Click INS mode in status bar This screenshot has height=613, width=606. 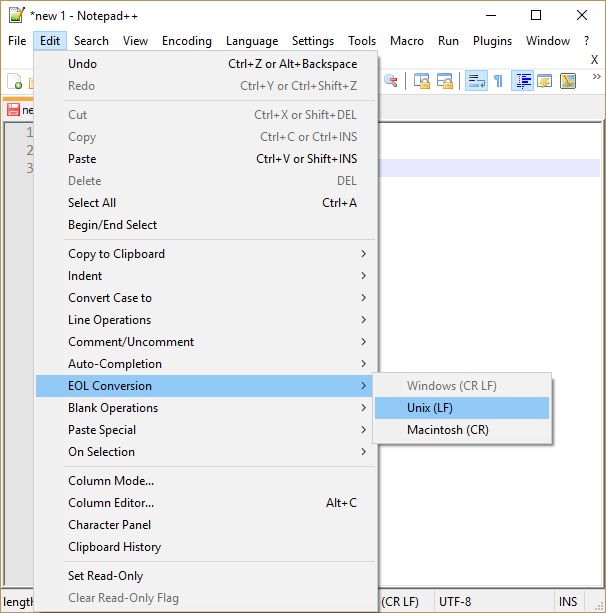click(568, 601)
